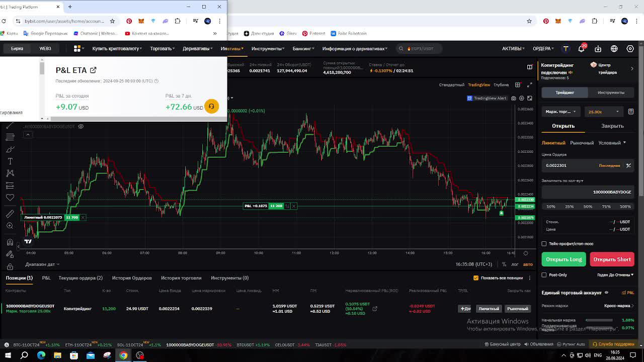
Task: Switch to the Инструменты panel tab
Action: tap(611, 93)
